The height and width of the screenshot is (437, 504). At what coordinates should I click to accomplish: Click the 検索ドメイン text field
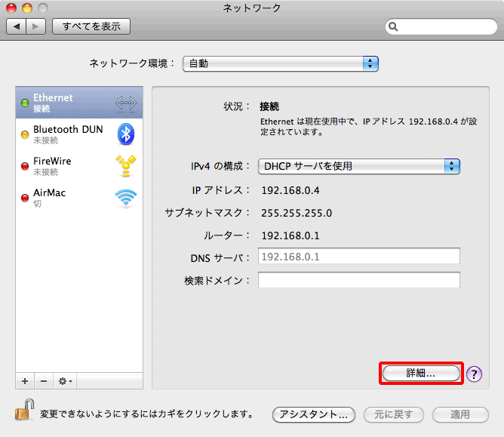[358, 281]
